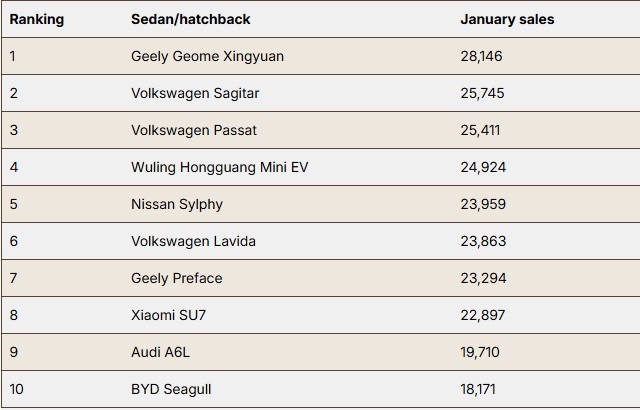The image size is (640, 410).
Task: Select the 22,897 sales figure
Action: point(483,315)
